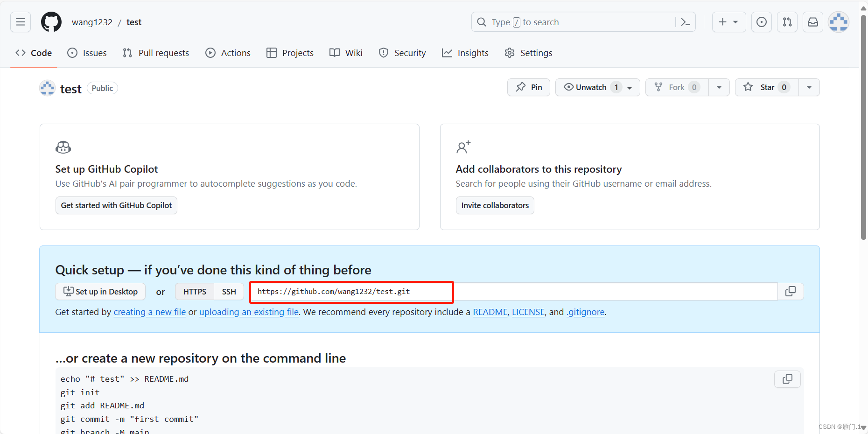Viewport: 868px width, 434px height.
Task: Click the echo "# test" >> README.md line
Action: (125, 379)
